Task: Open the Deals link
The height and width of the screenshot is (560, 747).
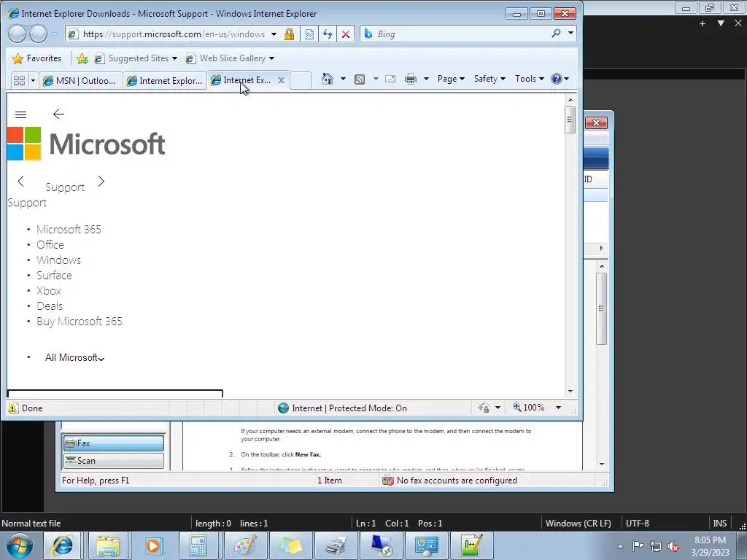Action: (50, 306)
